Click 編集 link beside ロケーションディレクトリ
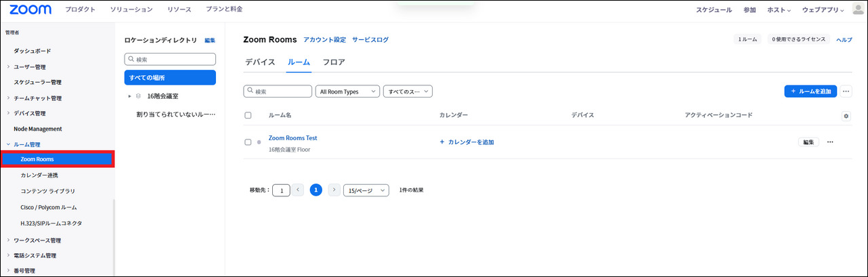This screenshot has height=277, width=868. (210, 41)
